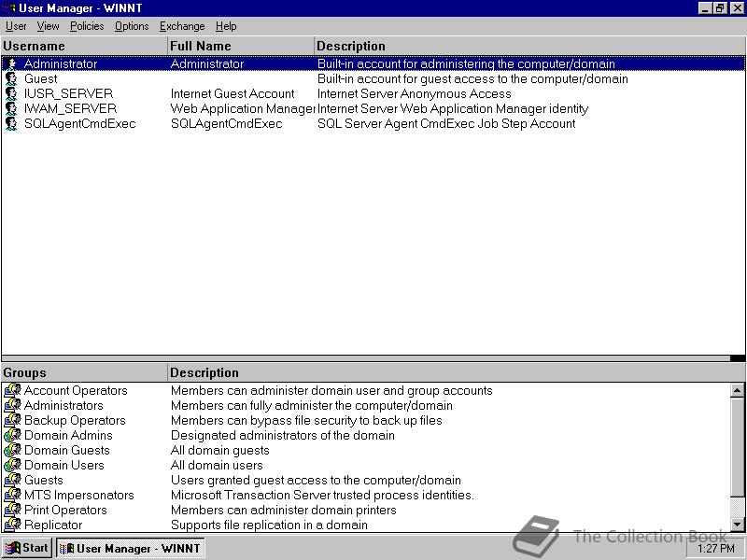Viewport: 747px width, 560px height.
Task: Sort by the Username column header
Action: coord(84,46)
